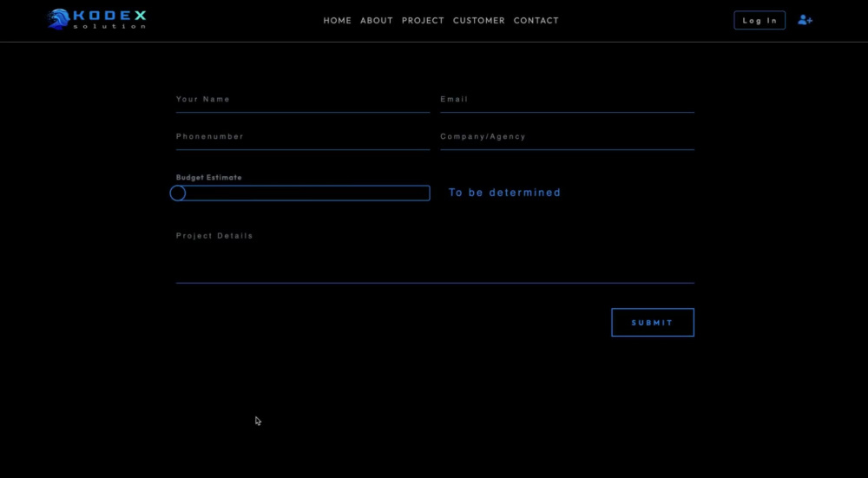The image size is (868, 478).
Task: Select Customer in the navigation
Action: coord(479,21)
